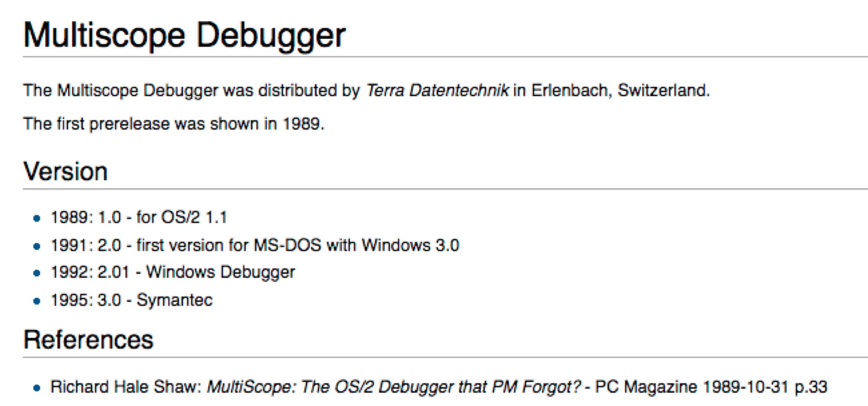
Task: Click the bullet before the 1992 entry
Action: (37, 273)
